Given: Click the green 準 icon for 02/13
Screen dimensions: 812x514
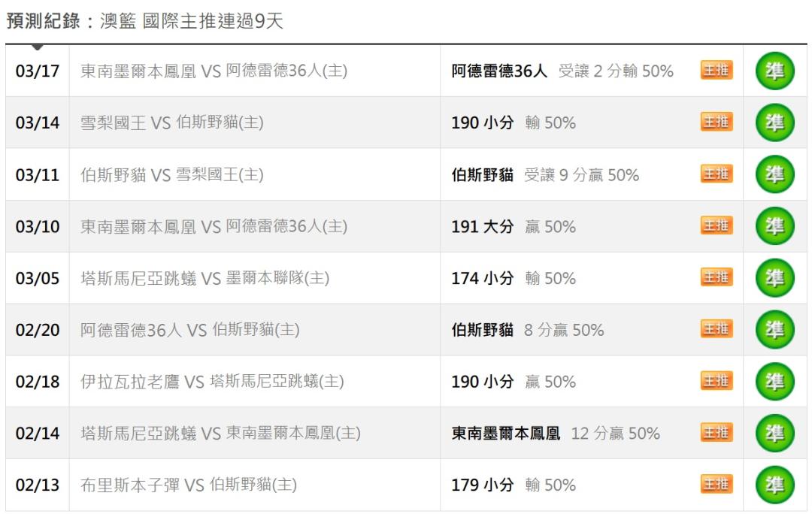Looking at the screenshot, I should pos(775,485).
